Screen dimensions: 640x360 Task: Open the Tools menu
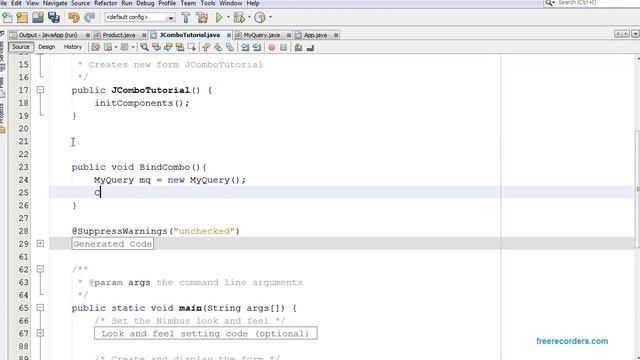208,3
